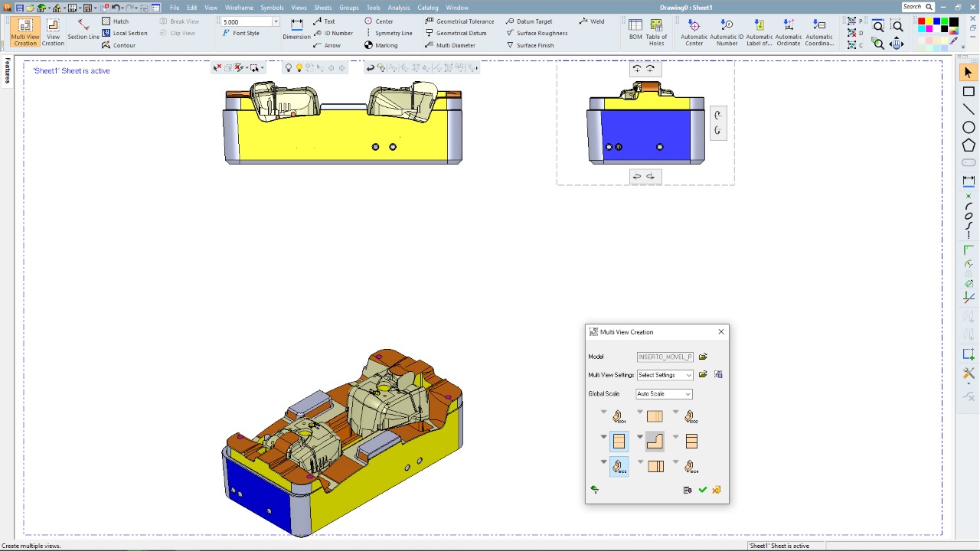Toggle the central front view
This screenshot has width=980, height=551.
[655, 442]
